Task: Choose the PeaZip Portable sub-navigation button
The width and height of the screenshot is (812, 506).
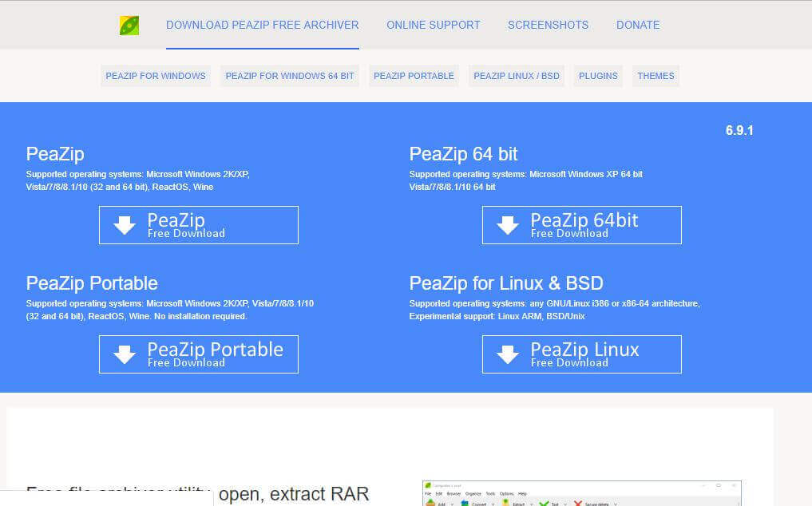Action: click(414, 76)
